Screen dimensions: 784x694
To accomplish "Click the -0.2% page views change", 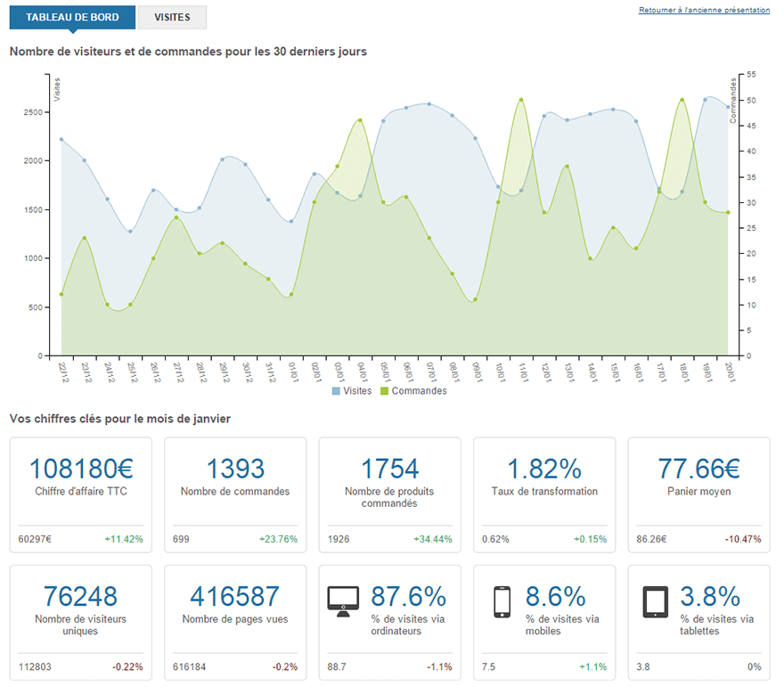I will [x=285, y=666].
